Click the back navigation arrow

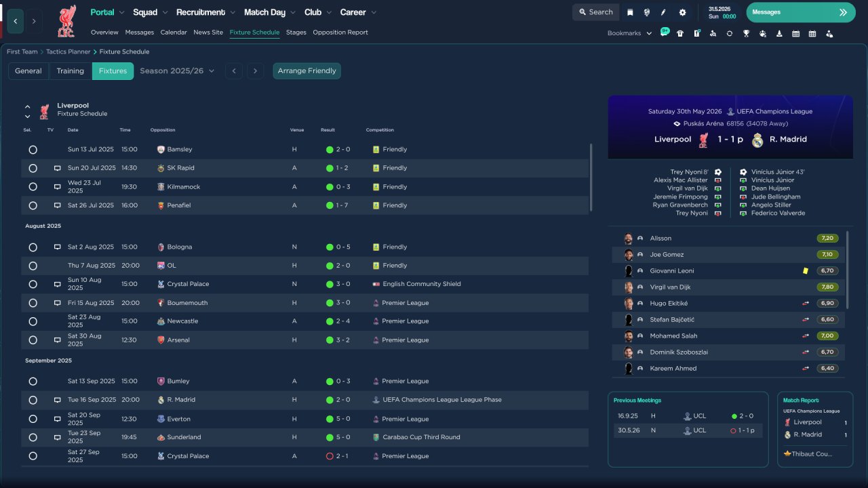coord(16,21)
